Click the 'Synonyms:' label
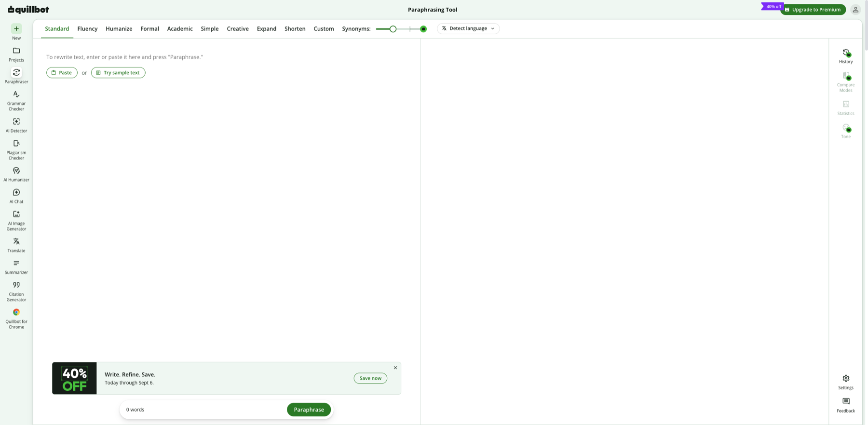The height and width of the screenshot is (425, 868). click(356, 29)
